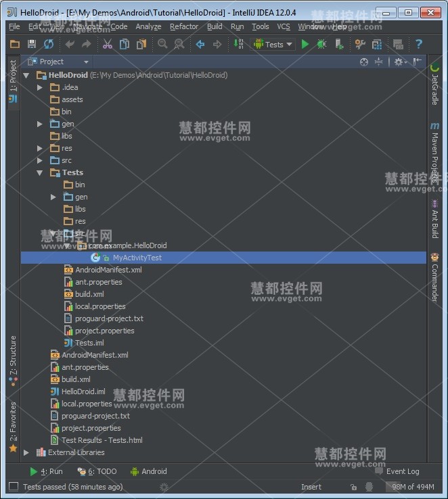Click the Back navigation arrow

(200, 44)
